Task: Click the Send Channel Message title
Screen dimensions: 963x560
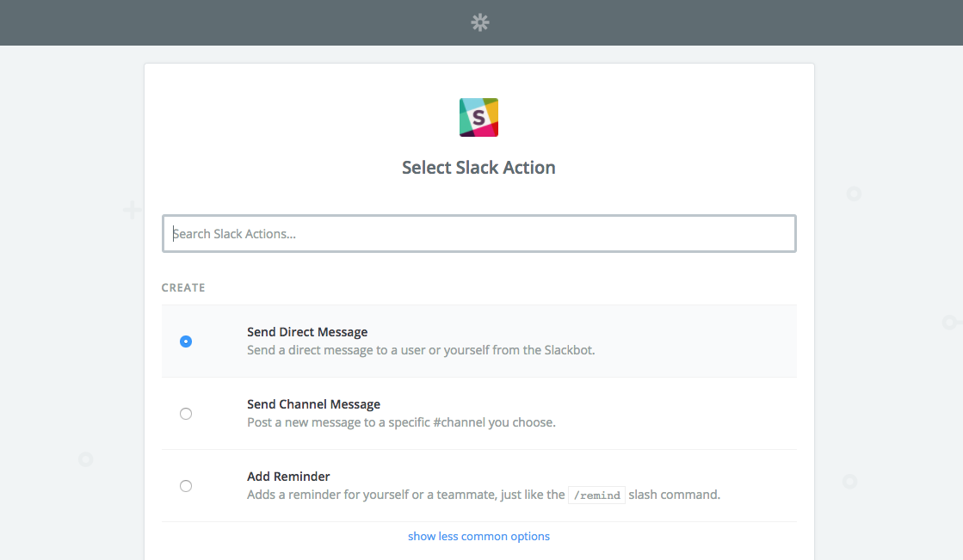Action: coord(313,404)
